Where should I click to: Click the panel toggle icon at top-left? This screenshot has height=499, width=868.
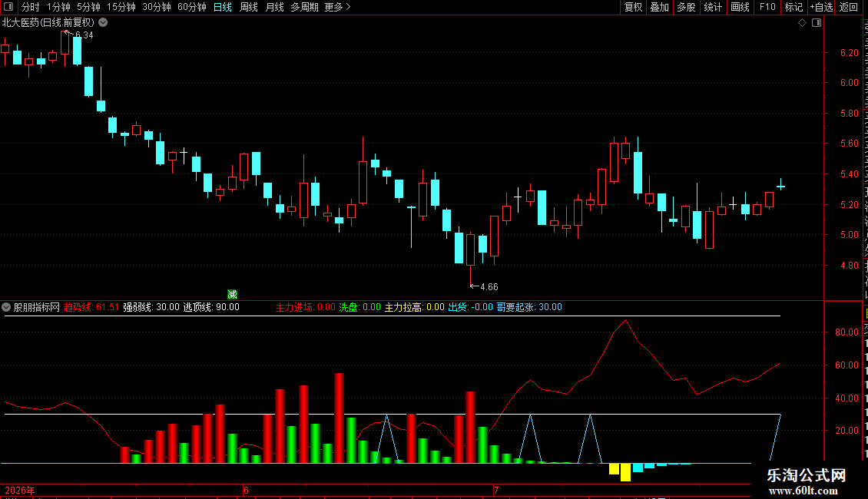pyautogui.click(x=8, y=7)
